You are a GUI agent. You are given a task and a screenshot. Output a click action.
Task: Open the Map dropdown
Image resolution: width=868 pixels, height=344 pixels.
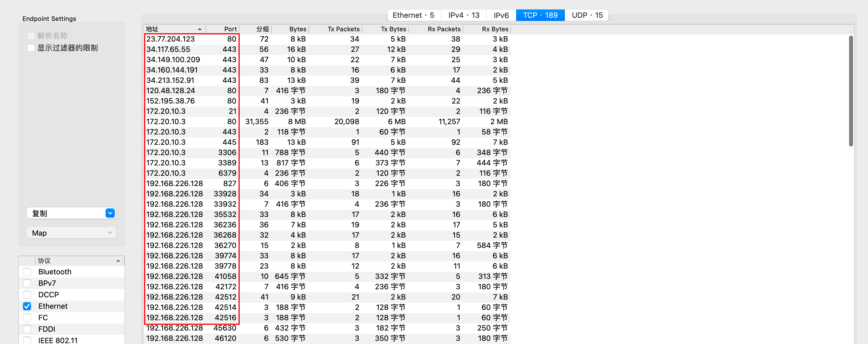click(x=71, y=233)
